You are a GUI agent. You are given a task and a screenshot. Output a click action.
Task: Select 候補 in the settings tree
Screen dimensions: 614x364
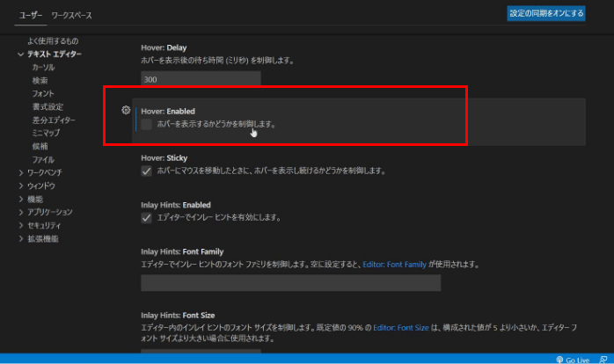tap(40, 146)
